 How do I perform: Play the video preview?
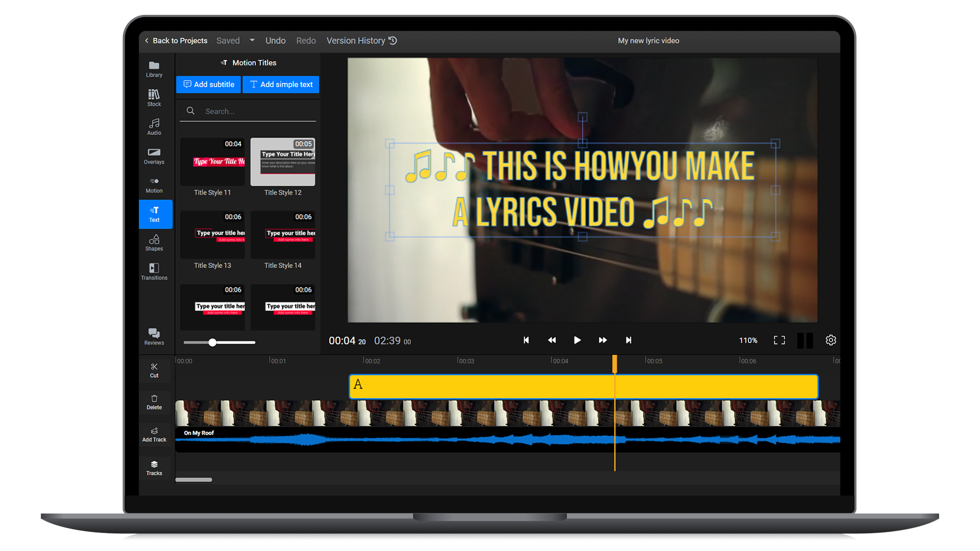tap(577, 340)
